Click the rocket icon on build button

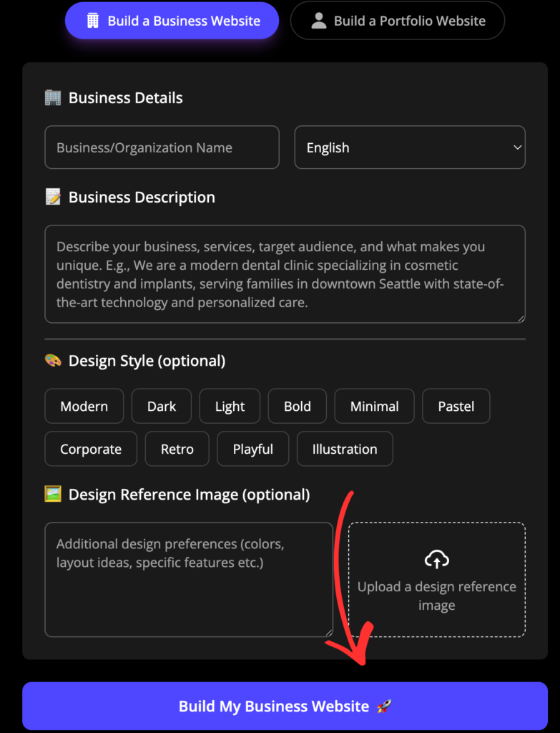click(x=384, y=707)
